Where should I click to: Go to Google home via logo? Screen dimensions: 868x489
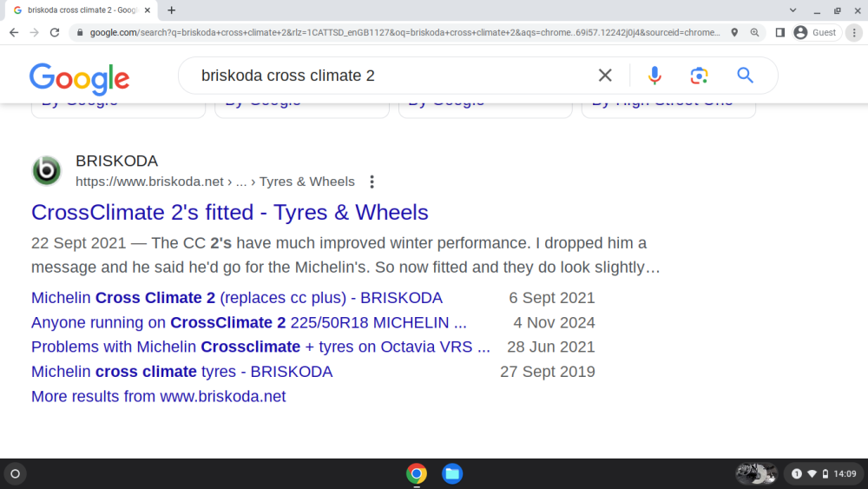(x=79, y=79)
